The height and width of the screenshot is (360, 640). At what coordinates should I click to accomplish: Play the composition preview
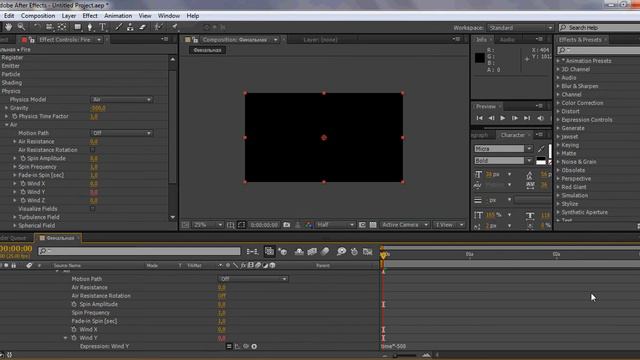[503, 118]
